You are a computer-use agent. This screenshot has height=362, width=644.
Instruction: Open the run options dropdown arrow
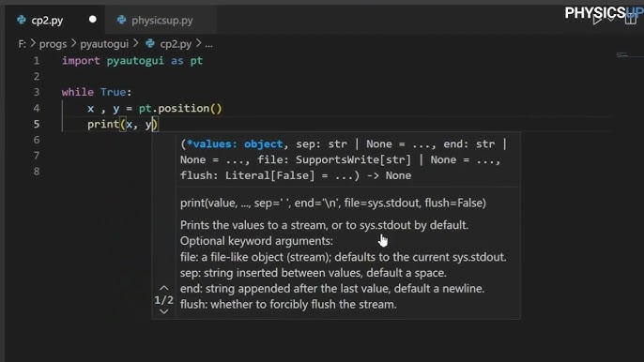coord(611,20)
